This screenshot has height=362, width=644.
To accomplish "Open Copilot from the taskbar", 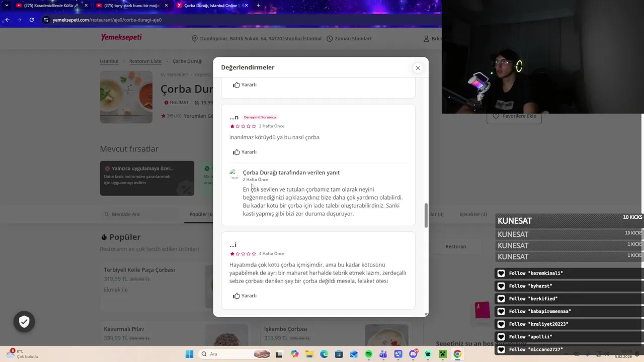I will (294, 354).
